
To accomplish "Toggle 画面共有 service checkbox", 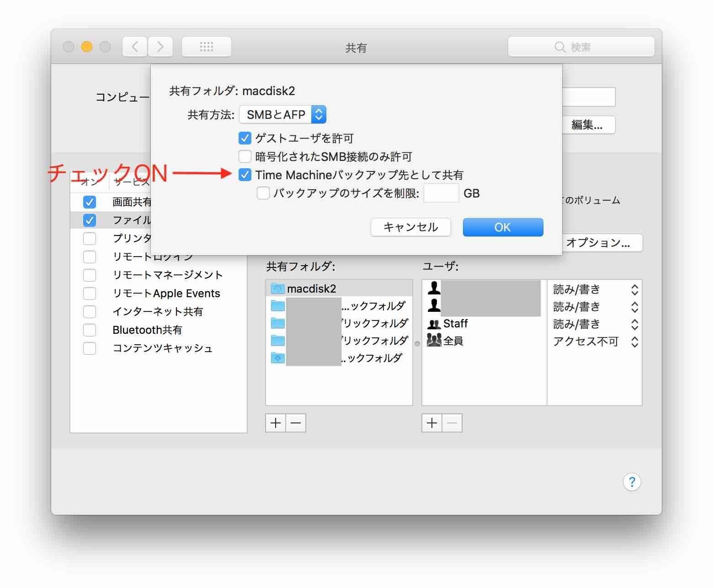I will click(90, 202).
